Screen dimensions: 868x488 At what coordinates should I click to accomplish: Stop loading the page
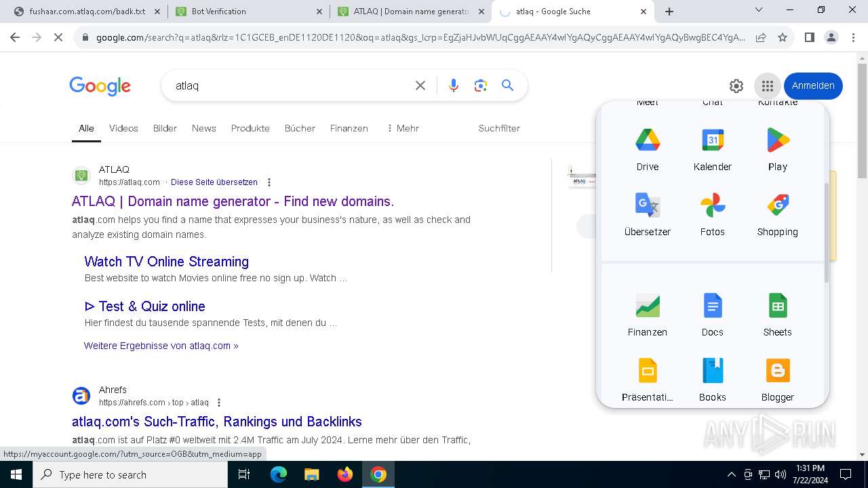58,38
